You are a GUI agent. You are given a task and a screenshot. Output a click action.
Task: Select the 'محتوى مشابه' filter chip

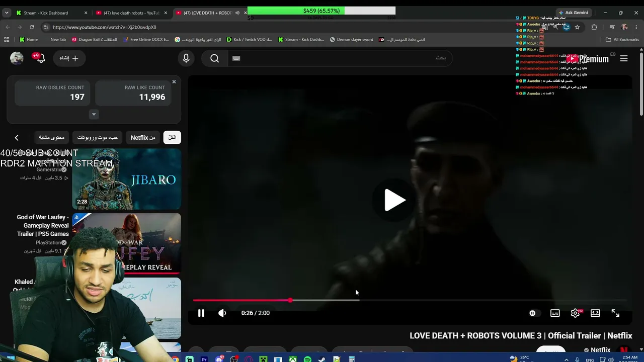(51, 137)
